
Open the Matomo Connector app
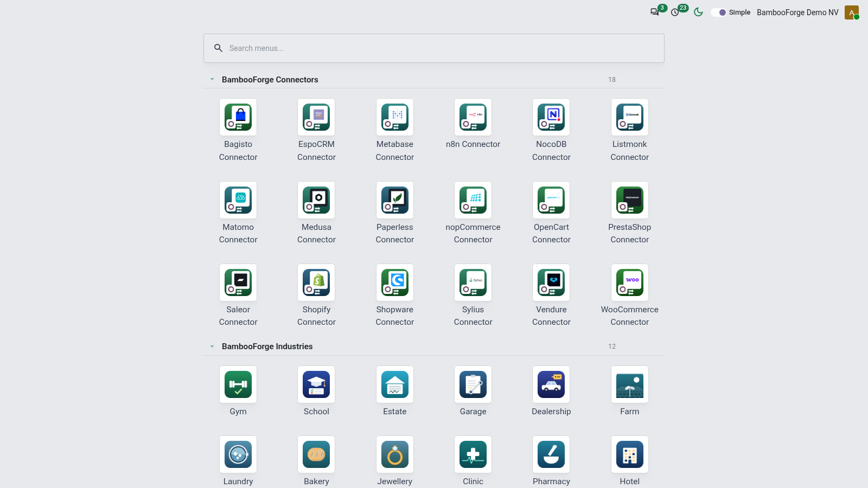[238, 200]
